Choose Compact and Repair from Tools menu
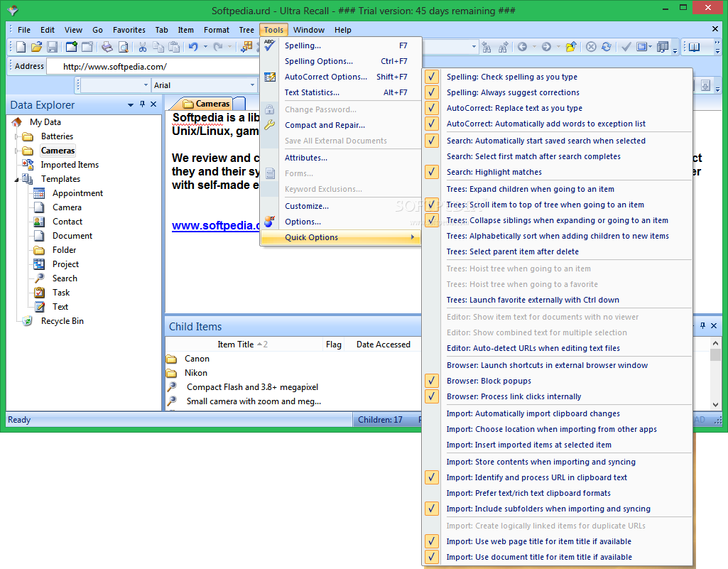The image size is (728, 569). click(341, 125)
